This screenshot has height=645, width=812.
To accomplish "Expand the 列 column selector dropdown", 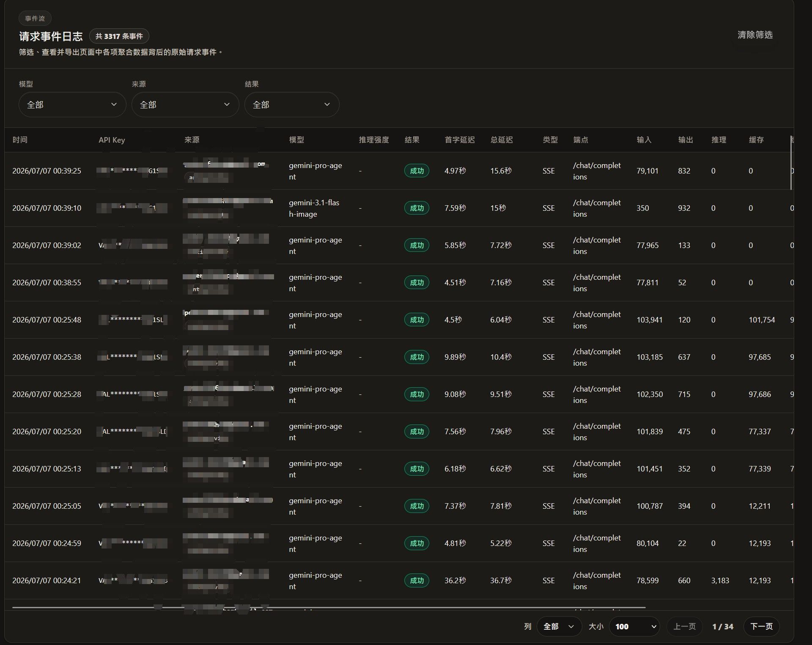I will coord(559,626).
